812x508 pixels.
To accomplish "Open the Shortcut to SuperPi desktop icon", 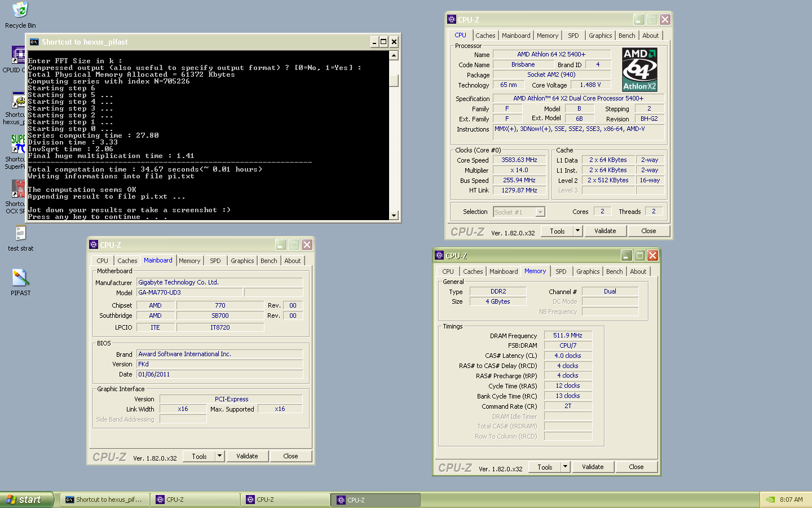I will (19, 144).
